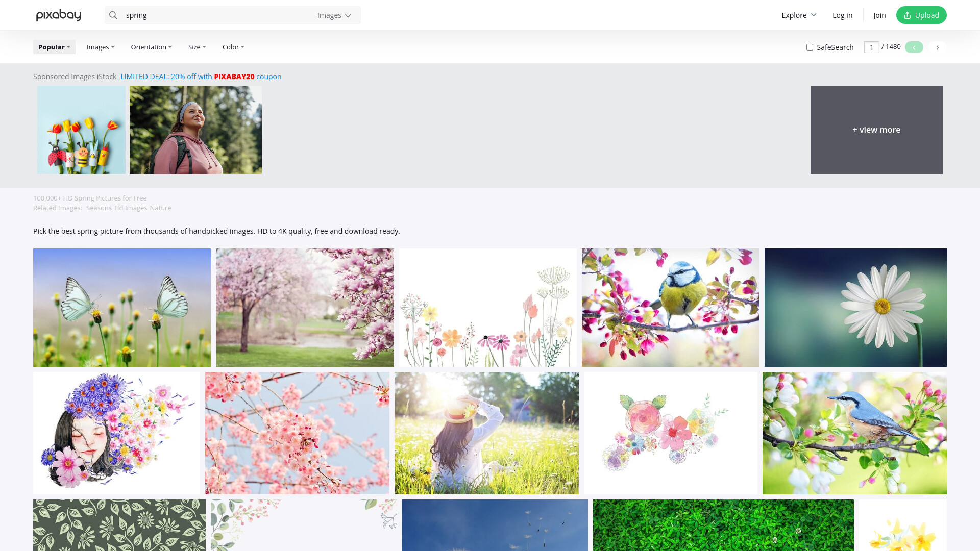Open the Seasons related images link

pos(99,208)
